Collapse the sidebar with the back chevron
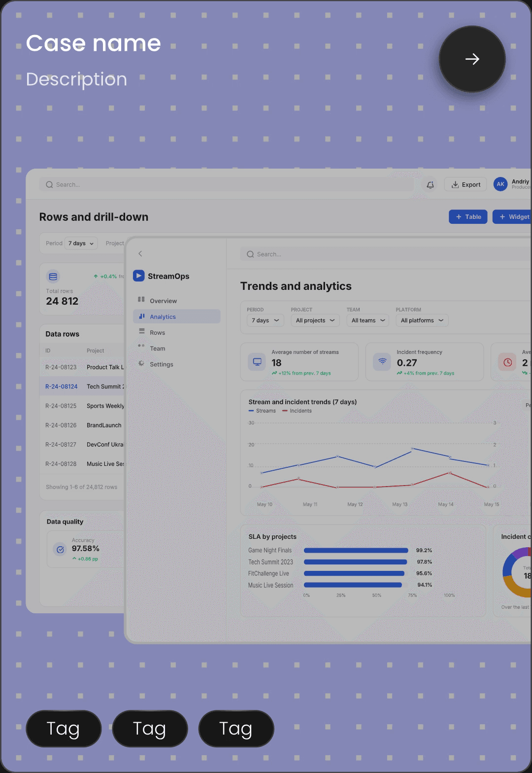The width and height of the screenshot is (532, 773). (x=140, y=253)
